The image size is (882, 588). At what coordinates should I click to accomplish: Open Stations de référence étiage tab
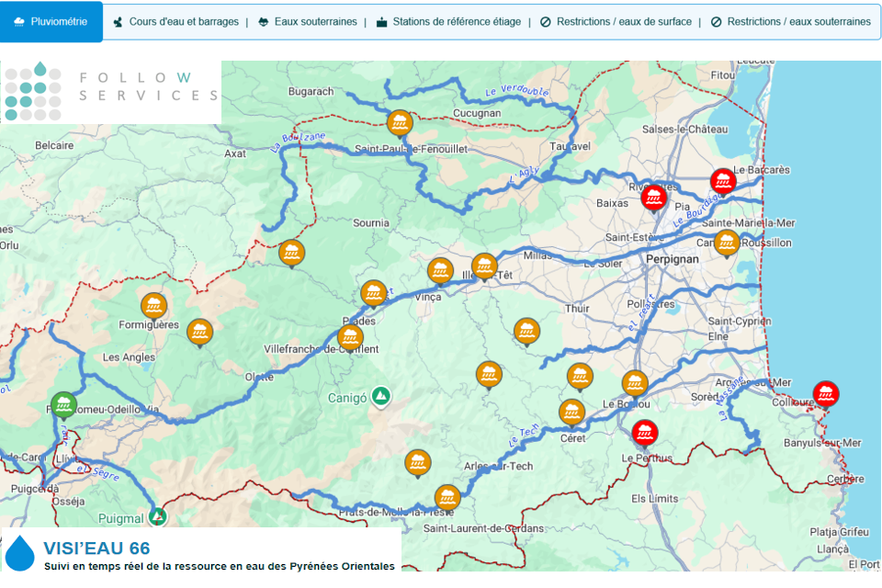coord(447,22)
